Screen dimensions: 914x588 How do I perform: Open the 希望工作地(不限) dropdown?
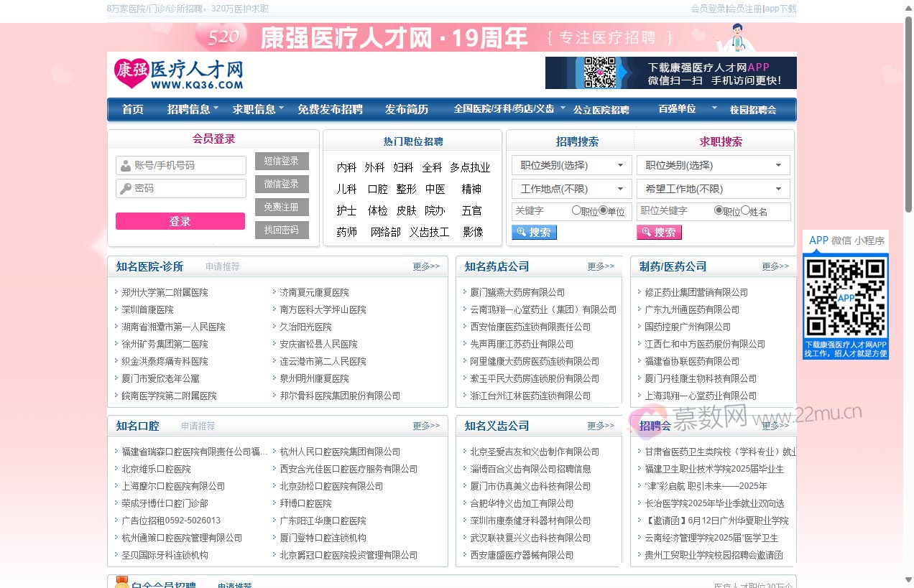tap(713, 188)
